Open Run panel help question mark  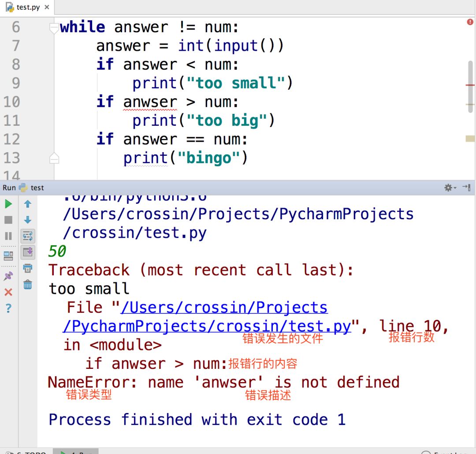click(x=8, y=308)
